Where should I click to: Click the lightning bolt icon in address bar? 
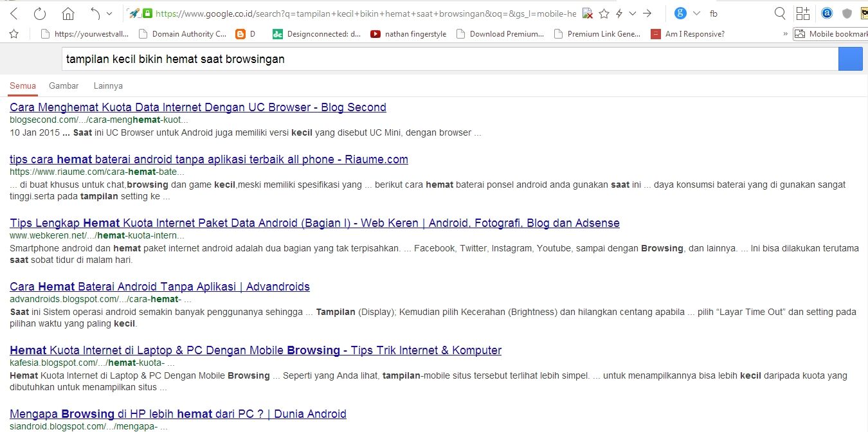619,14
